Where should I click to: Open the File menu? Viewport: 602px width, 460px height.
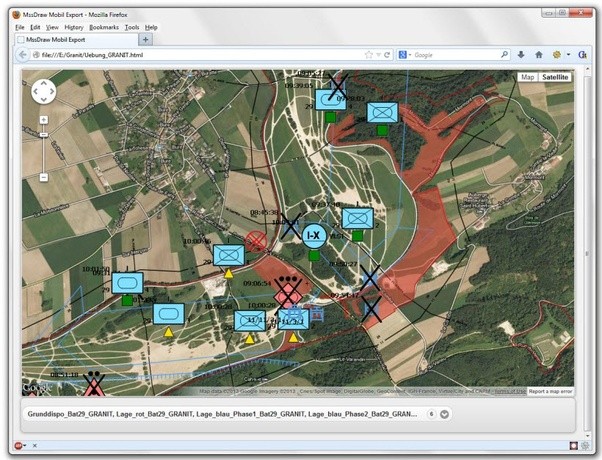tap(20, 27)
